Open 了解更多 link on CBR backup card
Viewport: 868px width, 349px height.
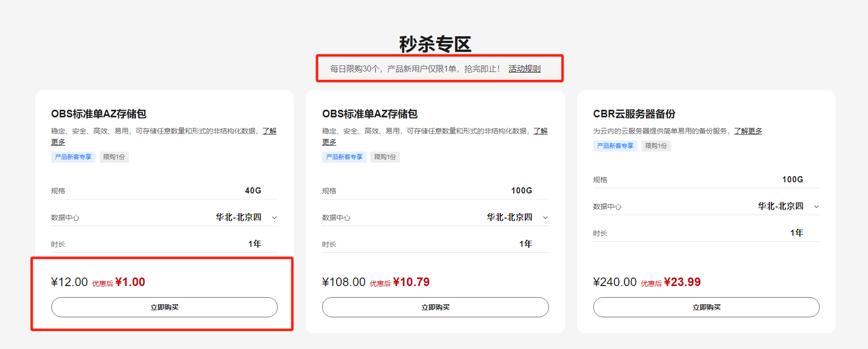tap(748, 131)
